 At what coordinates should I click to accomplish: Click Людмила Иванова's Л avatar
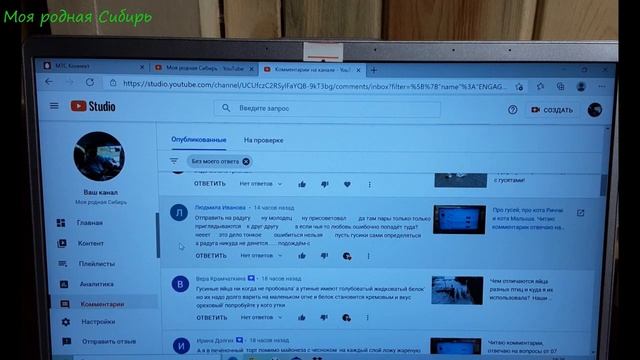[x=179, y=213]
